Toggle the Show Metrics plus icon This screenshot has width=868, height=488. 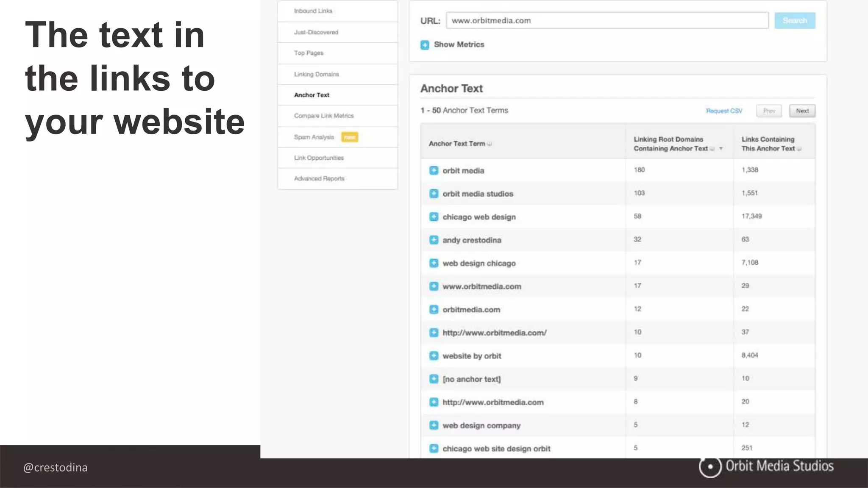pos(425,45)
